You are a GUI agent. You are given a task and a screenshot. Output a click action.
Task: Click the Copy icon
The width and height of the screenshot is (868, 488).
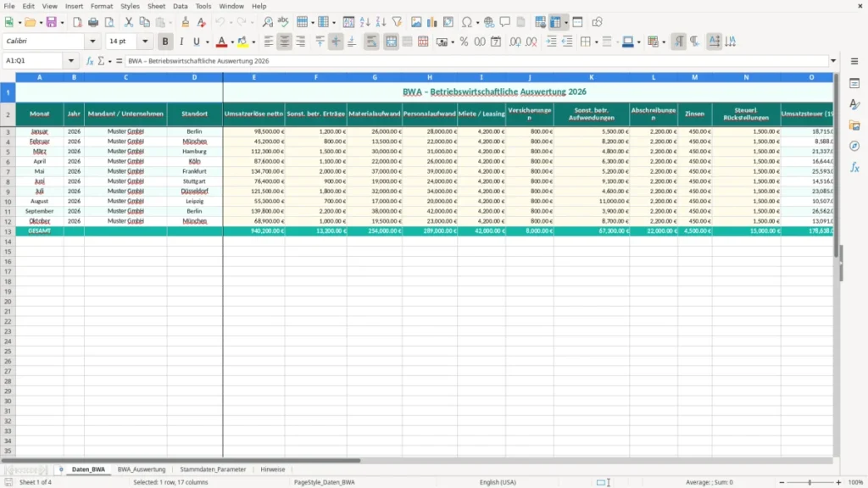point(144,22)
